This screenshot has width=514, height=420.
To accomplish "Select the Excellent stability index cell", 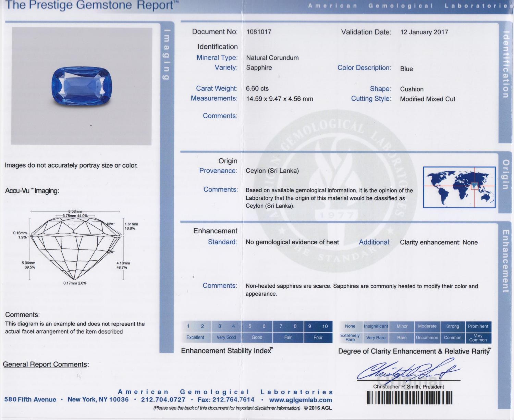I will coord(195,337).
